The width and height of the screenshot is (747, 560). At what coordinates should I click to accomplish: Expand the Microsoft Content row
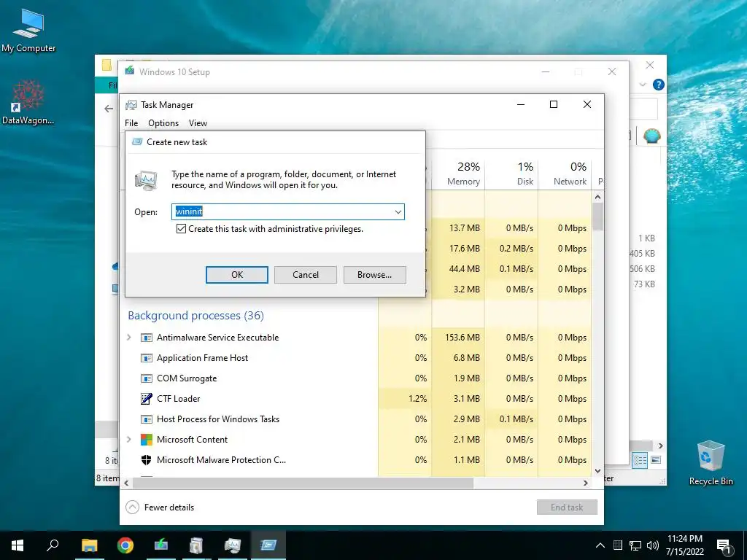click(x=129, y=439)
